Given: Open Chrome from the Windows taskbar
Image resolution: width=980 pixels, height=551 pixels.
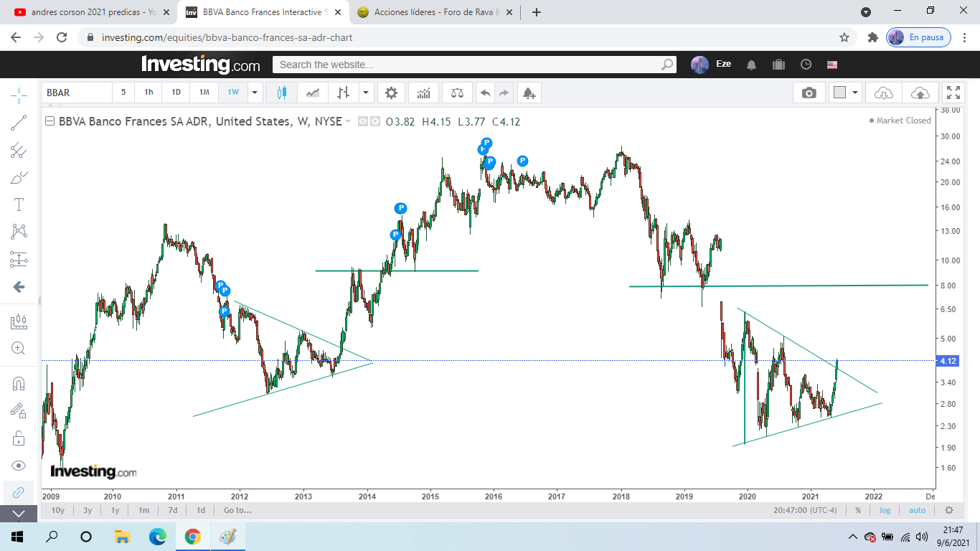Looking at the screenshot, I should click(x=192, y=537).
